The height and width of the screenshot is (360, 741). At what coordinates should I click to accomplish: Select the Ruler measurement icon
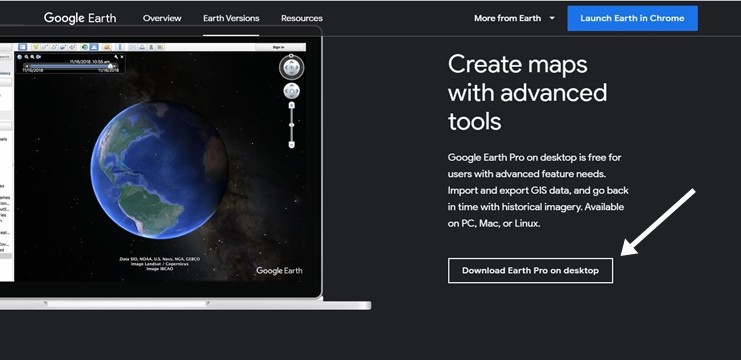pyautogui.click(x=120, y=47)
